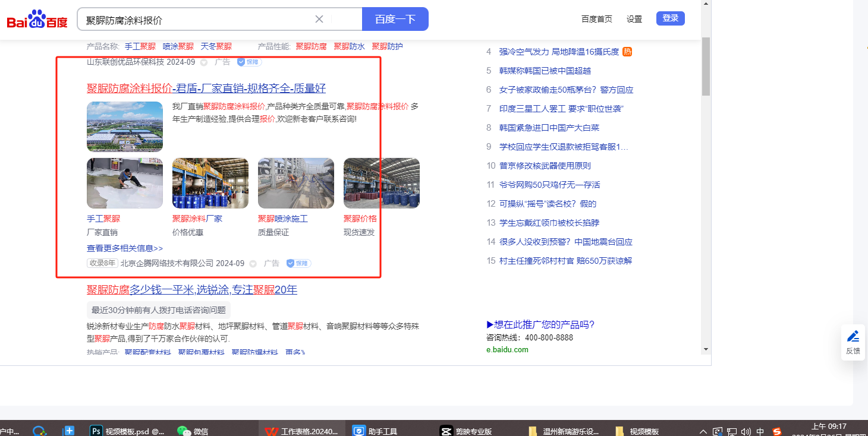The width and height of the screenshot is (868, 436).
Task: Open 微信 WeChat from the taskbar
Action: (193, 431)
